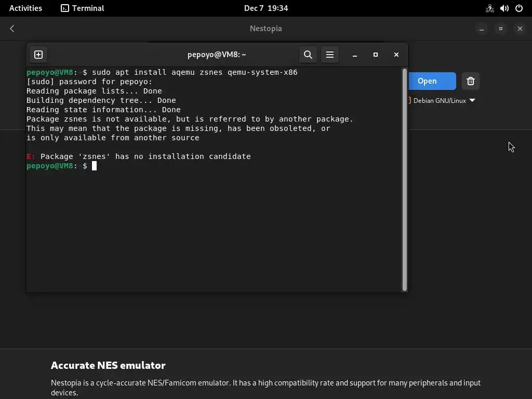Click the sudo apt install command line
The width and height of the screenshot is (532, 399).
tap(162, 72)
